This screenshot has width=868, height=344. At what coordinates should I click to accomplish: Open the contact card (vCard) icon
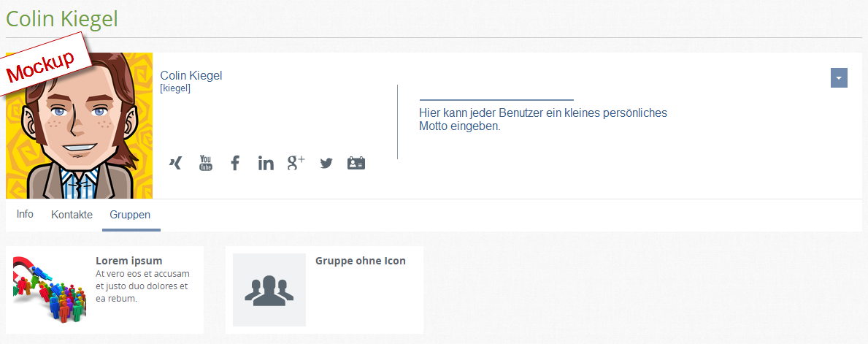click(356, 163)
